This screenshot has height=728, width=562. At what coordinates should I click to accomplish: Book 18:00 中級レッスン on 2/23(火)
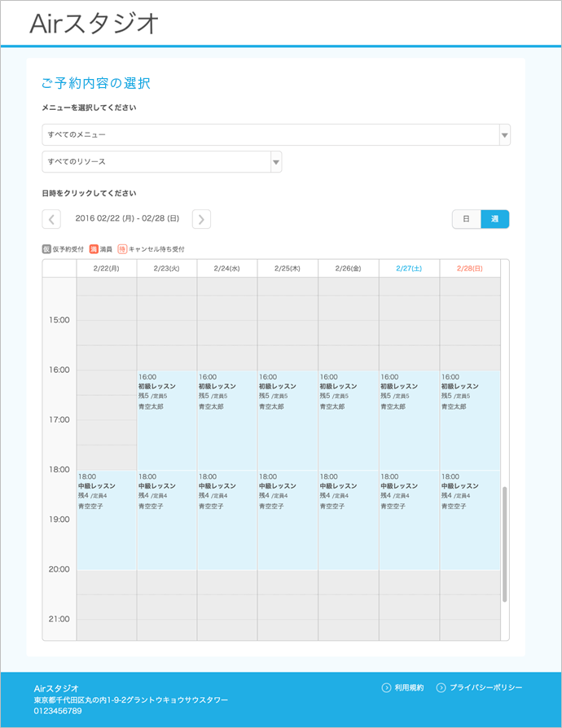[x=167, y=520]
